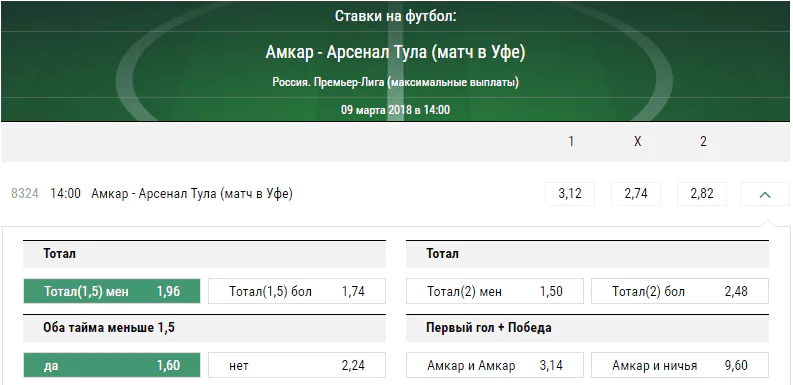
Task: Select draw odds 2,74
Action: pyautogui.click(x=636, y=194)
